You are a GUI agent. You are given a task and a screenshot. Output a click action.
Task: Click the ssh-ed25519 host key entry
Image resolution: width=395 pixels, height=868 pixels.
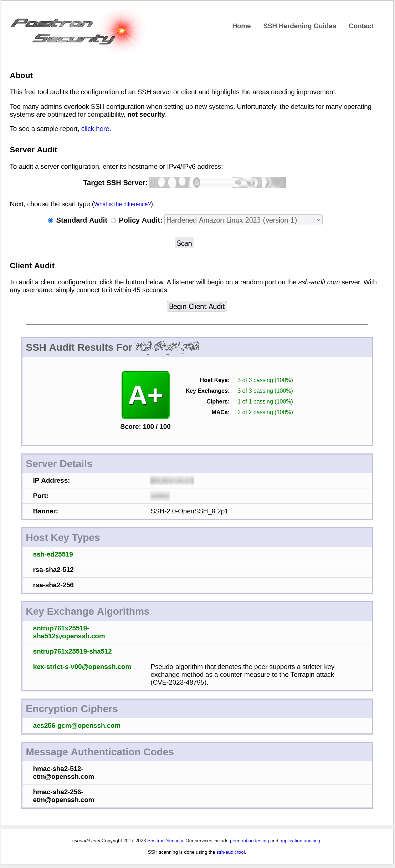click(x=53, y=554)
